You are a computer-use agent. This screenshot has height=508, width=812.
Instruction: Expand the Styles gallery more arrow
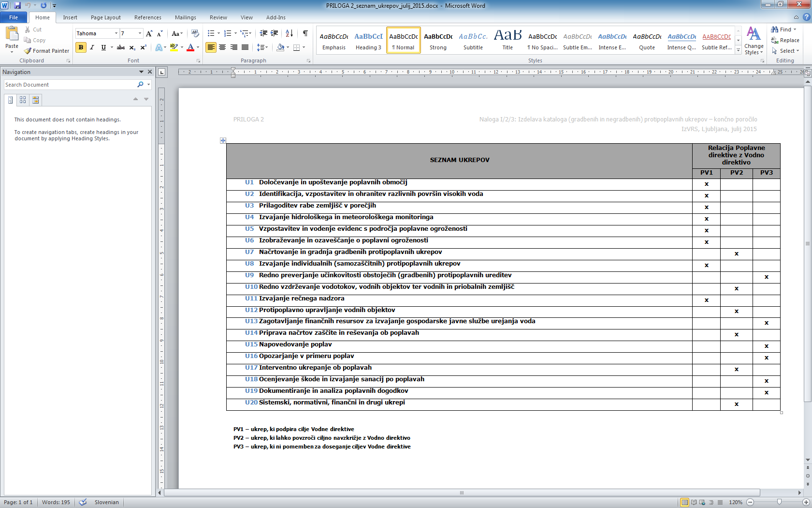738,50
